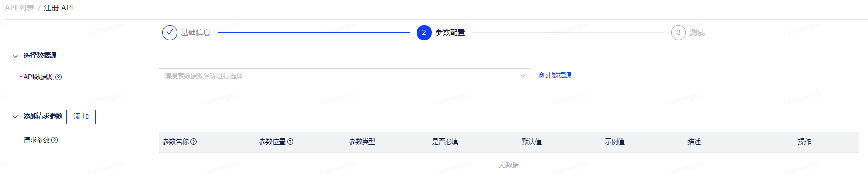Viewport: 868px width, 192px height.
Task: Select the 参数配置 step label
Action: 450,32
